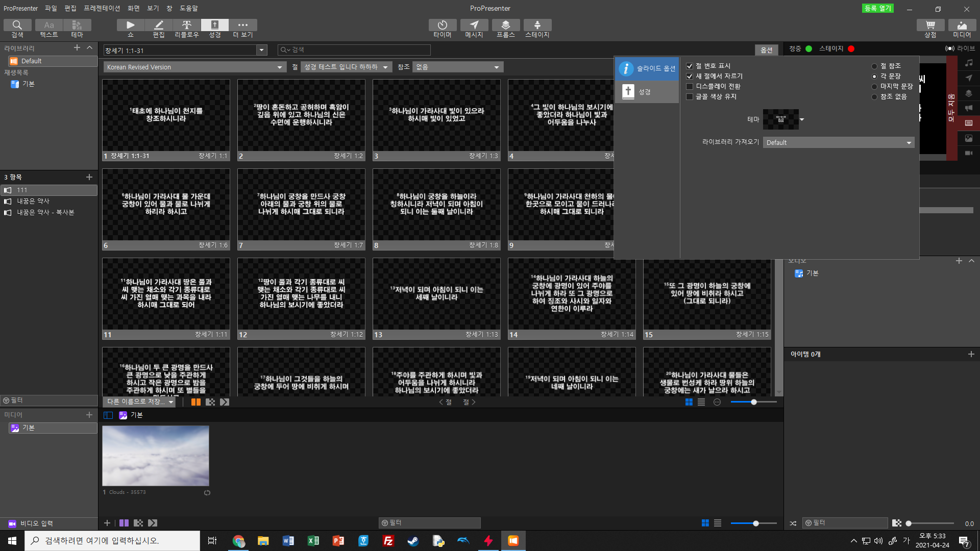Click the 옵션 button

(x=766, y=50)
